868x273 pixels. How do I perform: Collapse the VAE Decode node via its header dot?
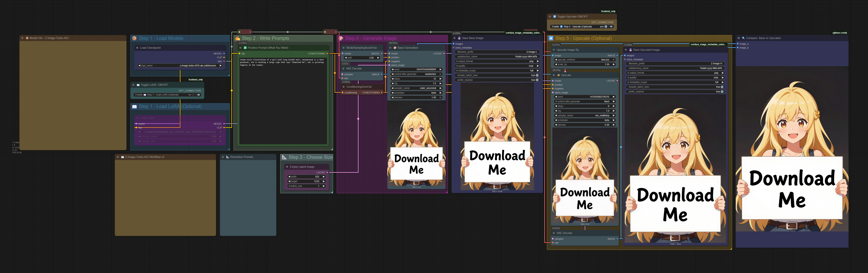pos(343,68)
